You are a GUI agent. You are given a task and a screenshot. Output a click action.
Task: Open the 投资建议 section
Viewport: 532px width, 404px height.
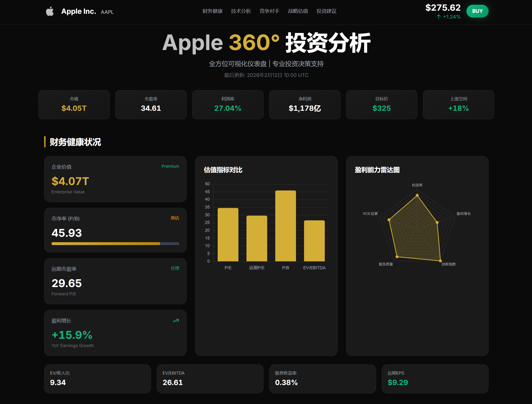pos(326,11)
